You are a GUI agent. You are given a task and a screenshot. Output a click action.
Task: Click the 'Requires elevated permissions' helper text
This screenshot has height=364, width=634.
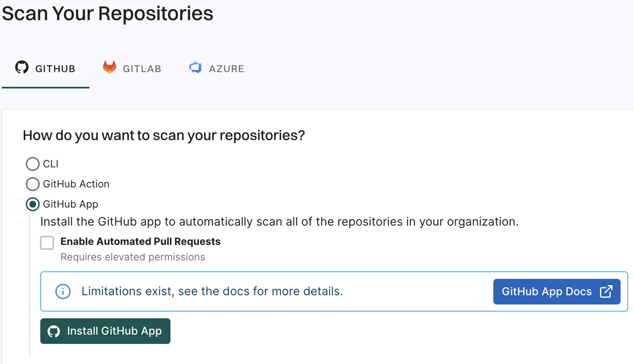[133, 257]
